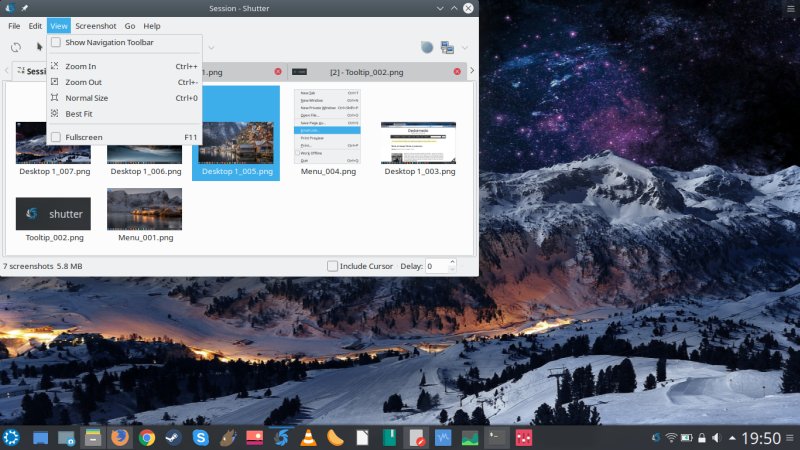Expand the toolbar overflow arrow beside export icon

pos(466,47)
